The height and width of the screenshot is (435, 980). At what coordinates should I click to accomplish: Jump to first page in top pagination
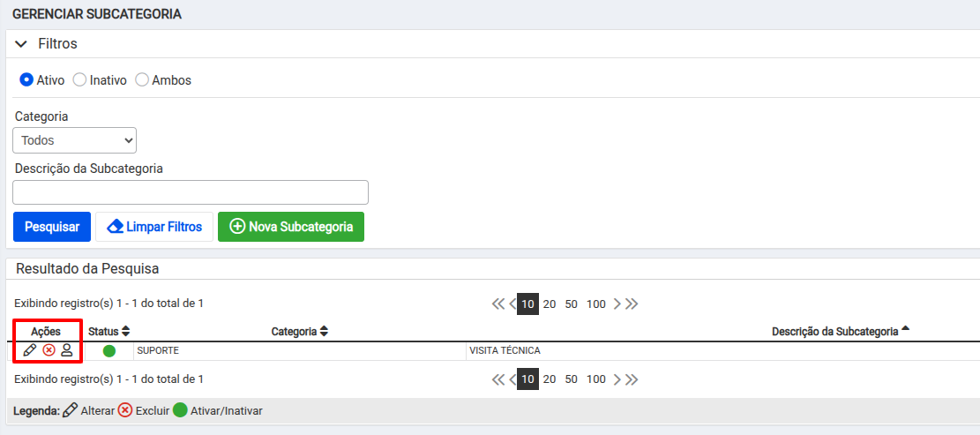[x=498, y=304]
